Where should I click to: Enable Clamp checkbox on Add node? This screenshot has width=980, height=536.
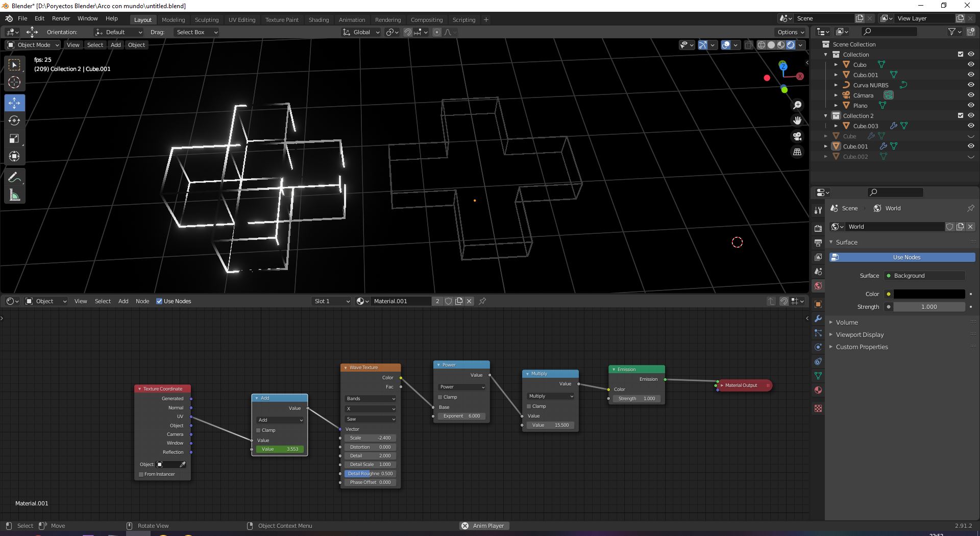tap(258, 430)
